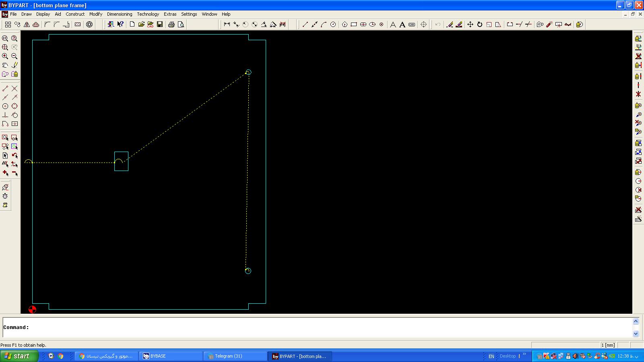Select the intersection cross tool in left panel
This screenshot has height=362, width=644.
coord(14,88)
